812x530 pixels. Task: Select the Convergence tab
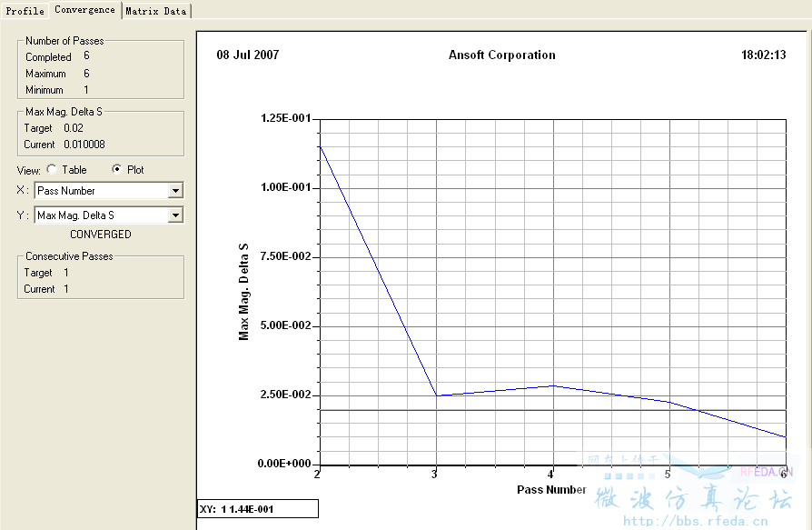(84, 10)
